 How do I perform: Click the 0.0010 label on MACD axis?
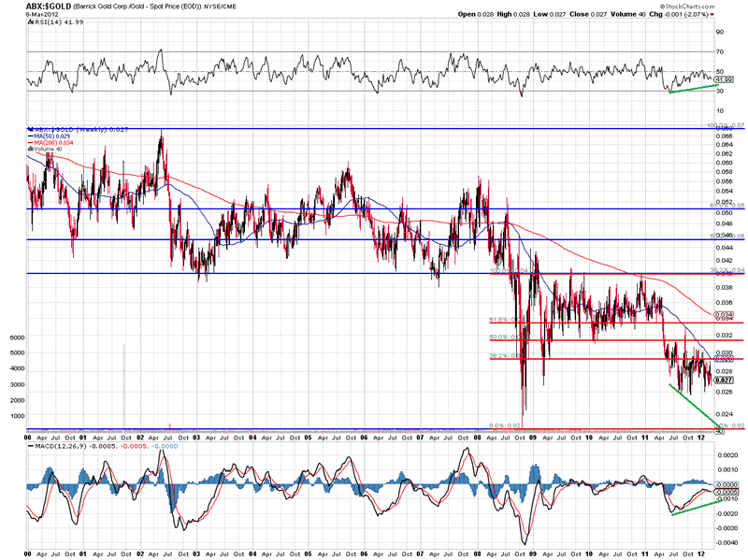[x=727, y=470]
